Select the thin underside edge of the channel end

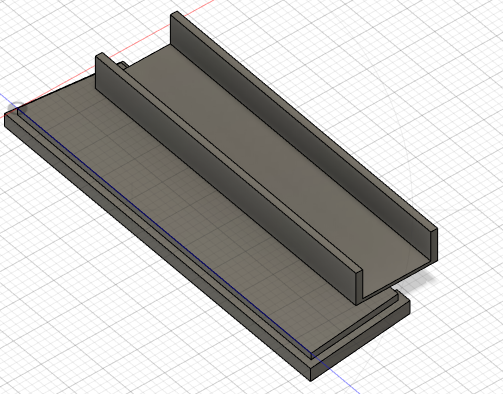(397, 280)
